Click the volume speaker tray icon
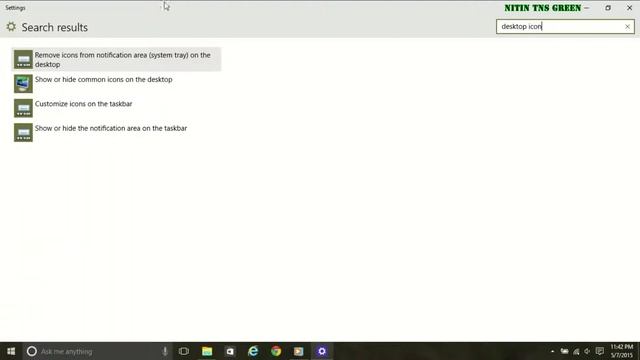Viewport: 640px width, 360px height. pyautogui.click(x=587, y=351)
